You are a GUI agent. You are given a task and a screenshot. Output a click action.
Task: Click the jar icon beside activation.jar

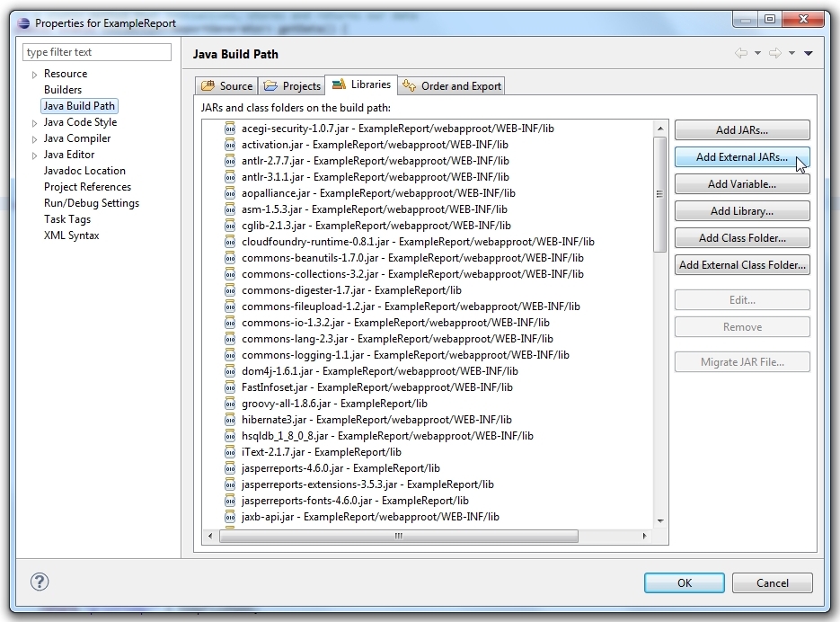(x=230, y=145)
